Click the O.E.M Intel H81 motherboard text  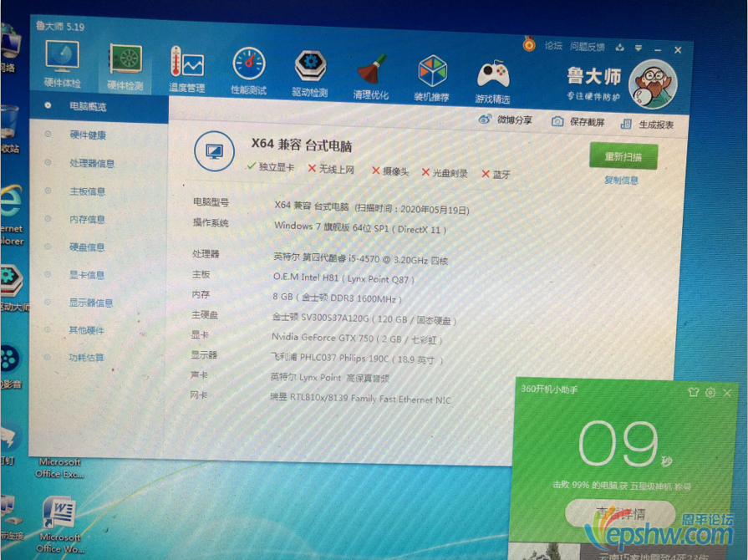click(x=343, y=278)
